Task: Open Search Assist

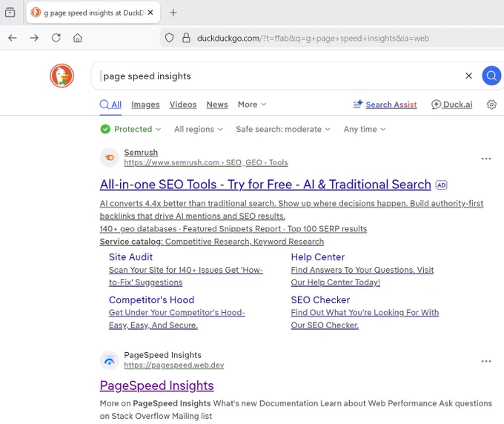Action: pos(385,105)
